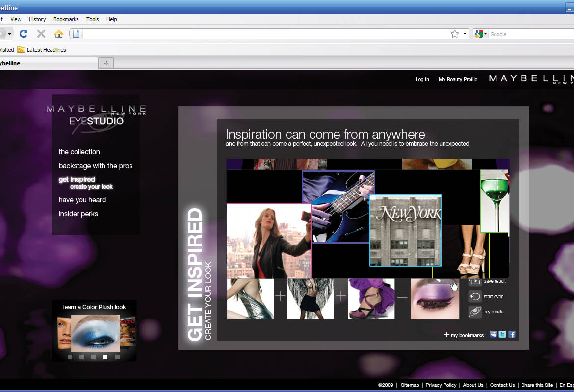Click the Log In link

point(422,79)
